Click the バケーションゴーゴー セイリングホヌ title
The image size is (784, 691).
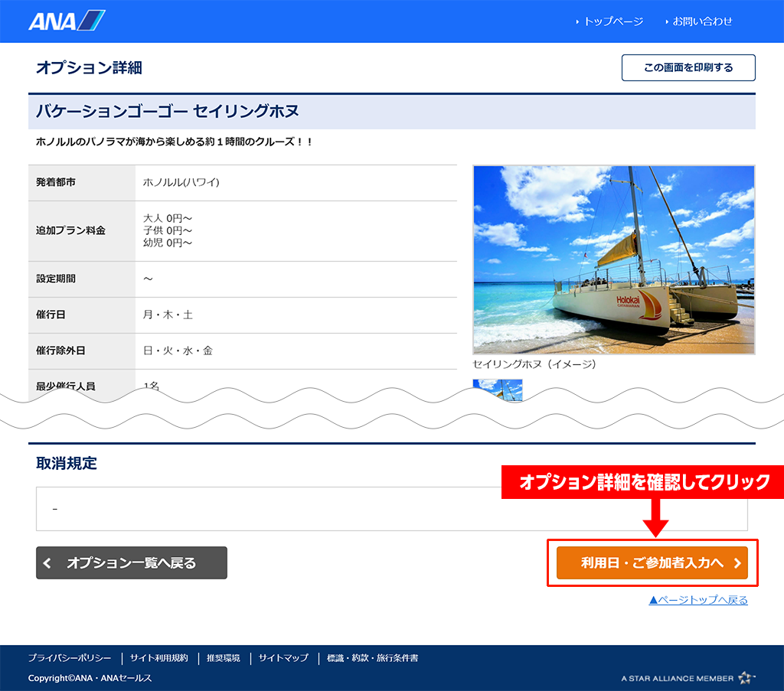(x=167, y=112)
